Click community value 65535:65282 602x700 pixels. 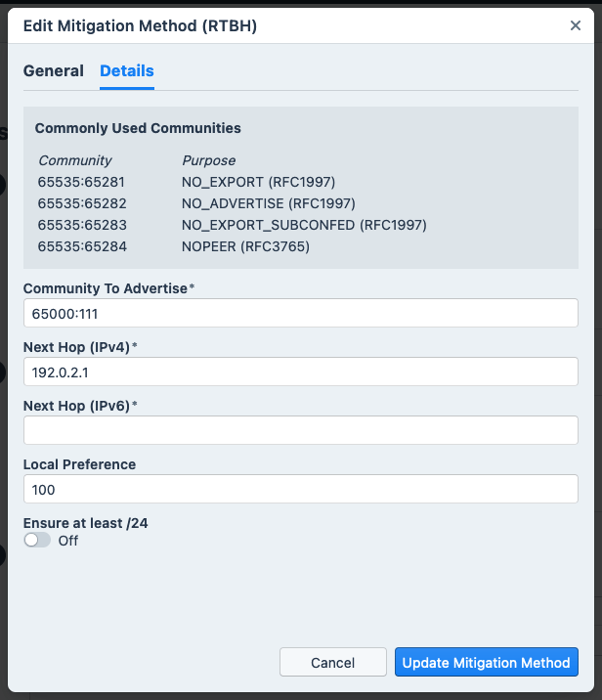coord(81,203)
